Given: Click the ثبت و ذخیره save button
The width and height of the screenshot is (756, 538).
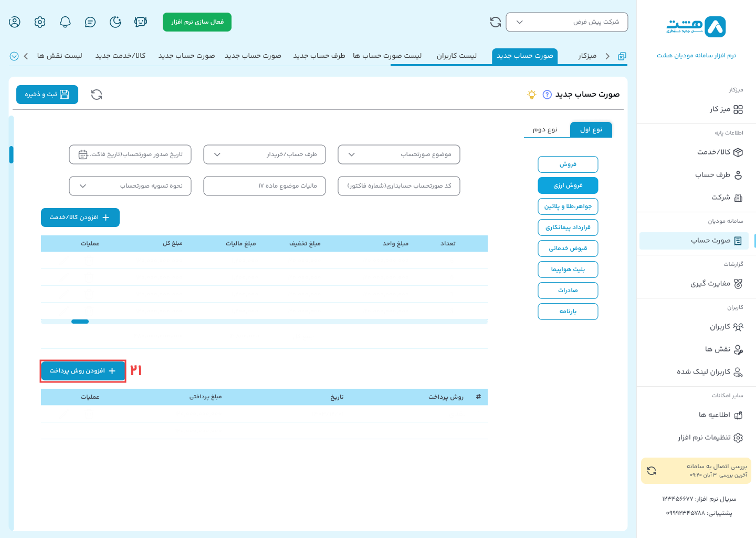Looking at the screenshot, I should click(47, 95).
